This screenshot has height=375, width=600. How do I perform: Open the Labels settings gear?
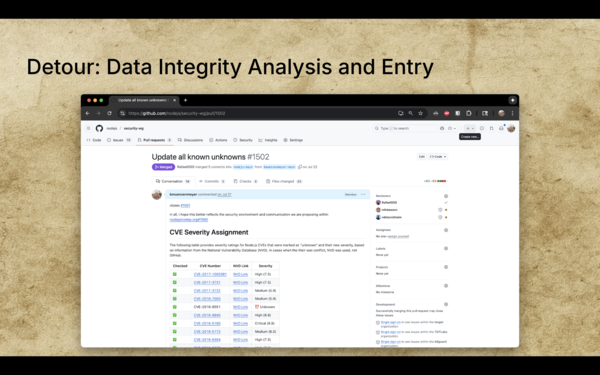[x=446, y=248]
